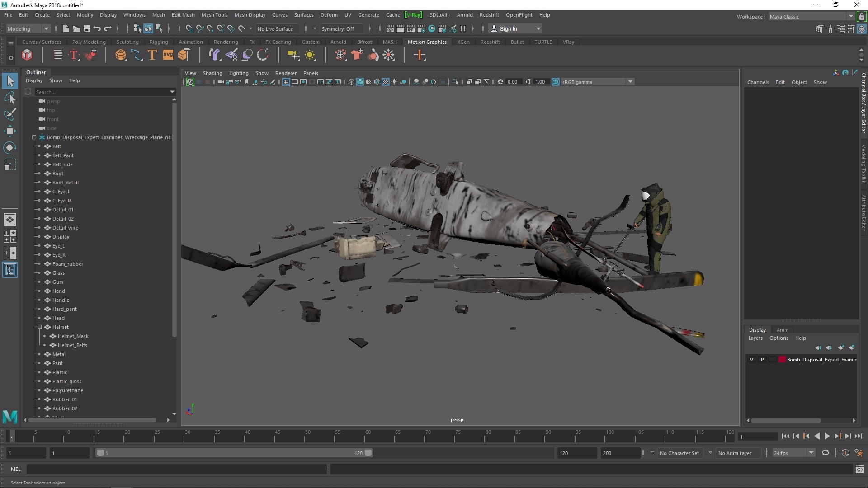Screen dimensions: 868x488
Task: Toggle layer visibility V box
Action: click(x=752, y=360)
